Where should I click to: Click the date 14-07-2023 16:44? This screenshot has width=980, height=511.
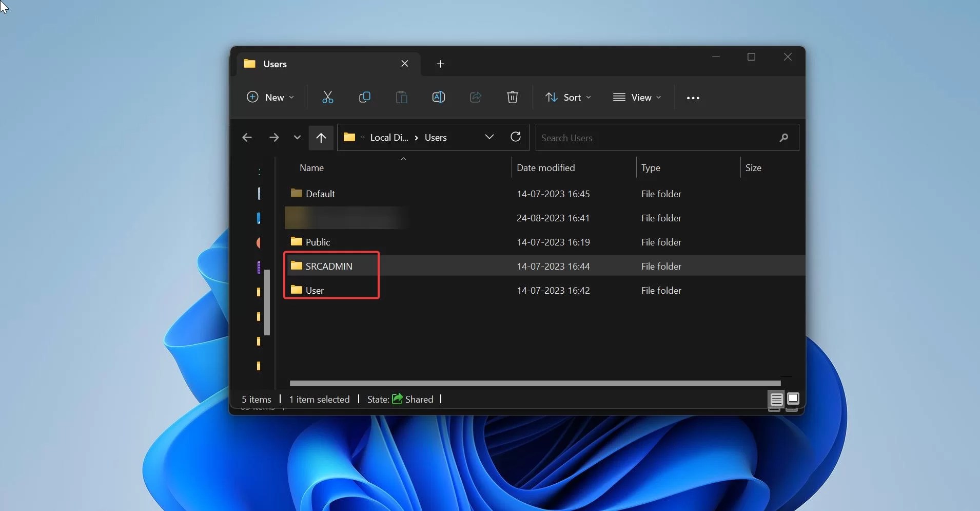[553, 266]
